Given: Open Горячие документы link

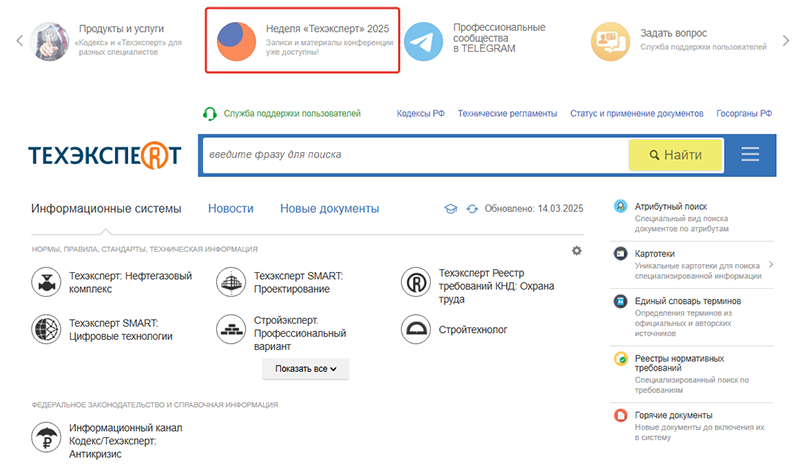Looking at the screenshot, I should tap(673, 415).
